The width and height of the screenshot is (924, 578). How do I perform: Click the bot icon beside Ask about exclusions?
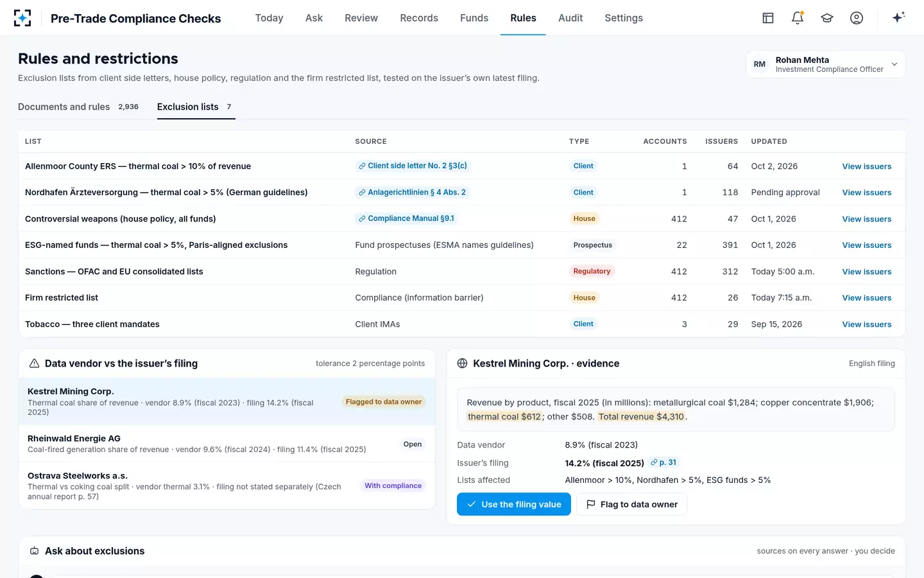click(35, 551)
